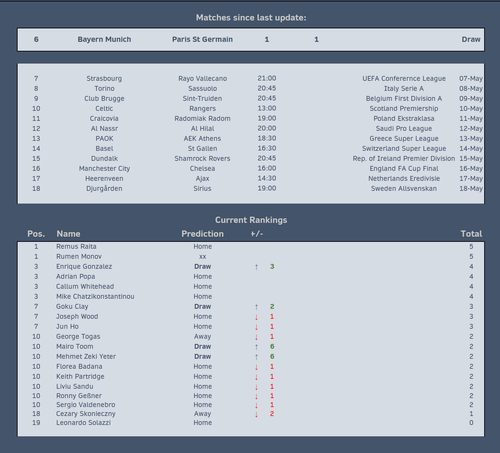Click down arrow in Joseph Wood row
The image size is (500, 453).
tap(256, 317)
